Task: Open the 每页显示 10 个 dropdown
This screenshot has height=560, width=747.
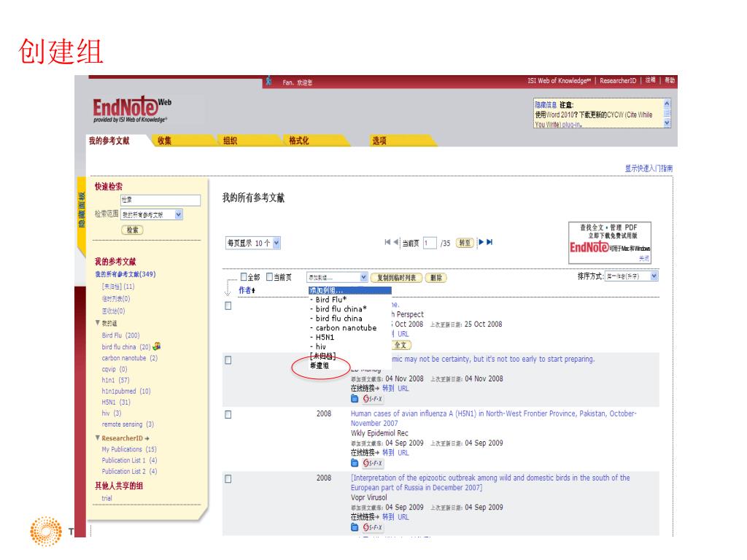Action: [x=253, y=243]
